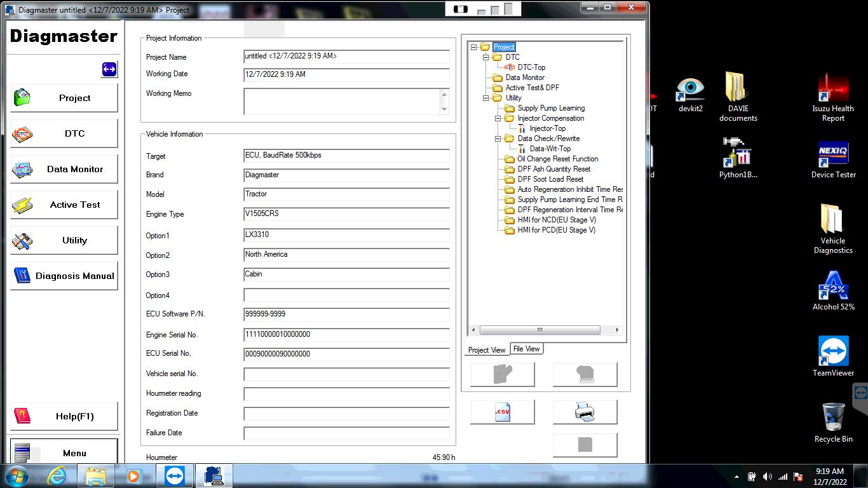This screenshot has height=488, width=868.
Task: Open NEXIQ Device Tester shortcut
Action: point(833,159)
